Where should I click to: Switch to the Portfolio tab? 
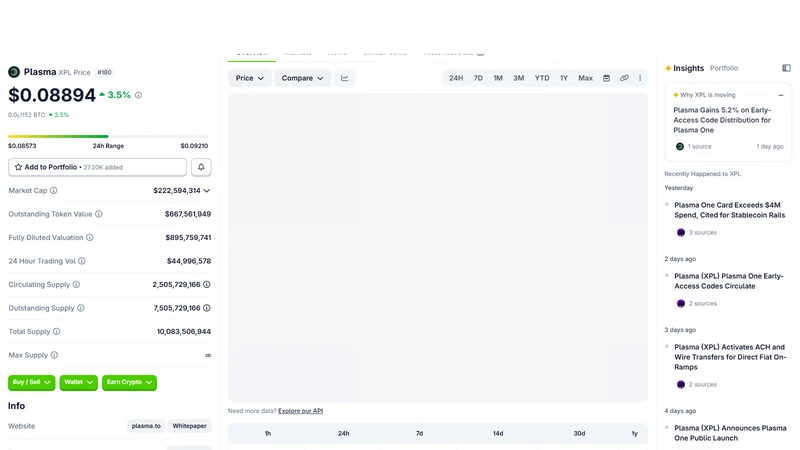click(x=723, y=68)
